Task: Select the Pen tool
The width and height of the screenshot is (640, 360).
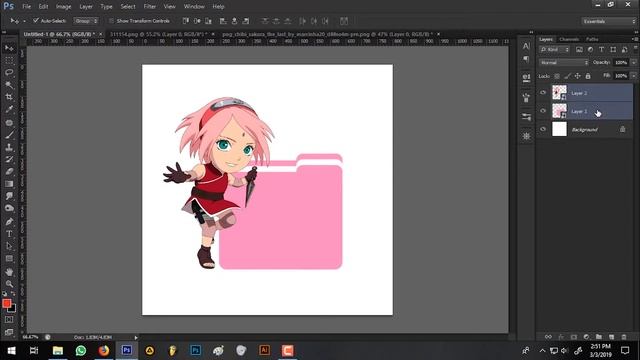Action: pyautogui.click(x=9, y=222)
